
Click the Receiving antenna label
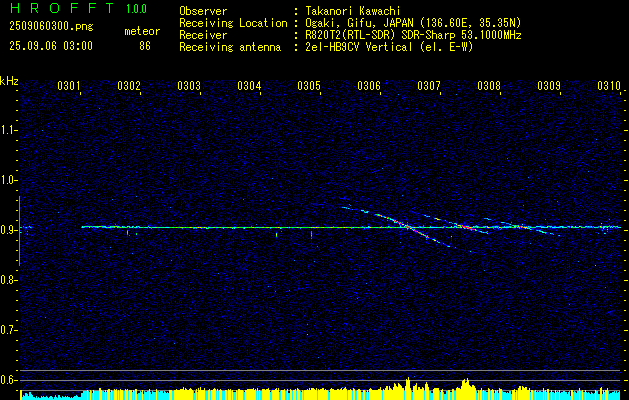click(230, 47)
